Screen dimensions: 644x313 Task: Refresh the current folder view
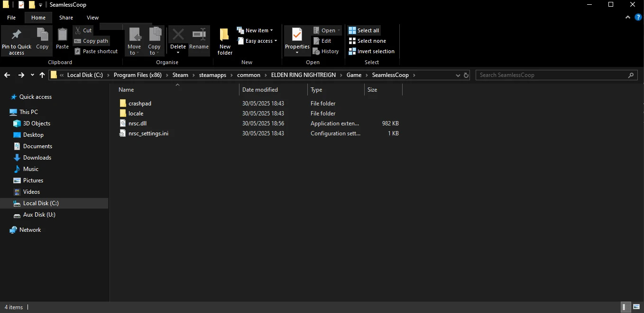point(466,75)
